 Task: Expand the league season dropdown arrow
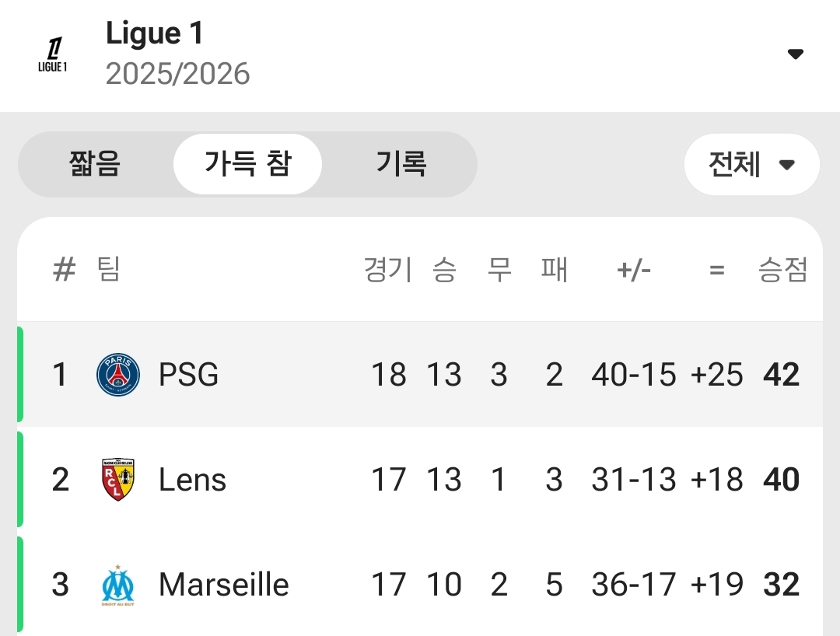(x=795, y=54)
